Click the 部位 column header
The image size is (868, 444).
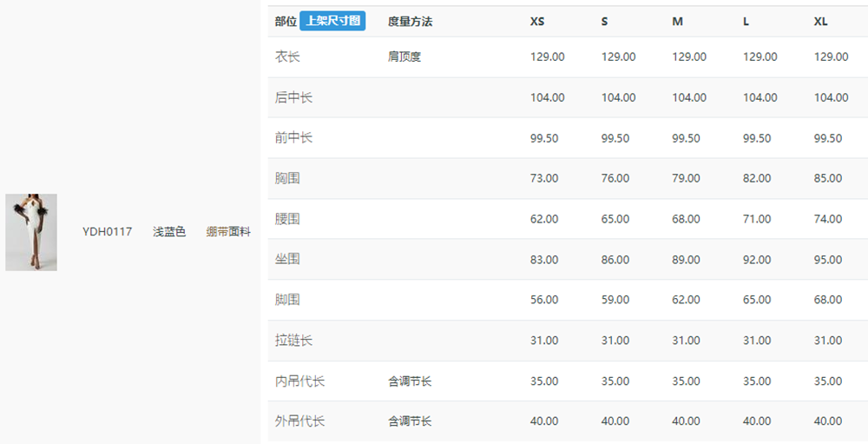tap(286, 22)
